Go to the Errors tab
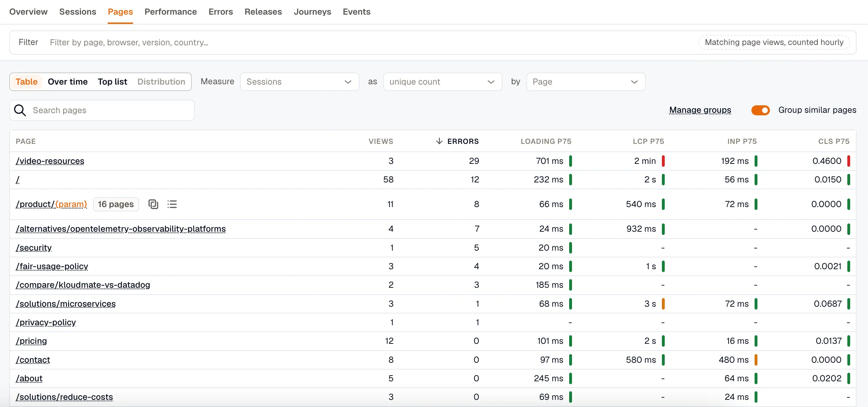The width and height of the screenshot is (868, 407). tap(221, 12)
